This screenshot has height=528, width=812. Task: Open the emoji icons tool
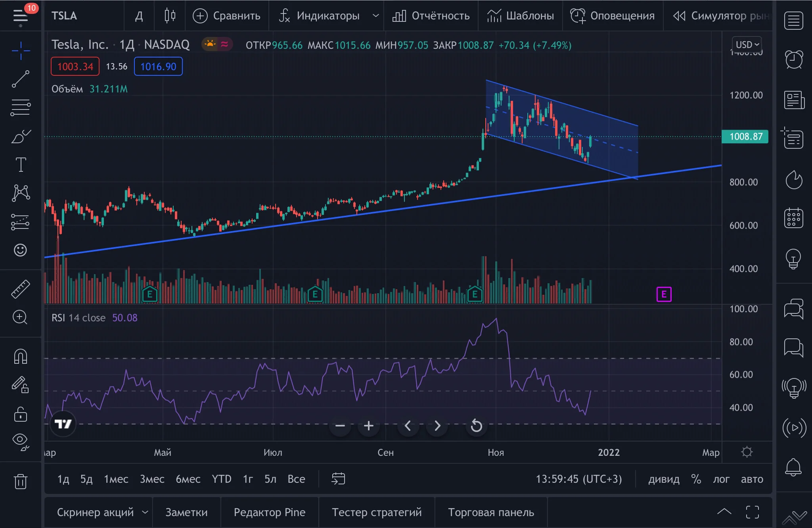coord(21,250)
